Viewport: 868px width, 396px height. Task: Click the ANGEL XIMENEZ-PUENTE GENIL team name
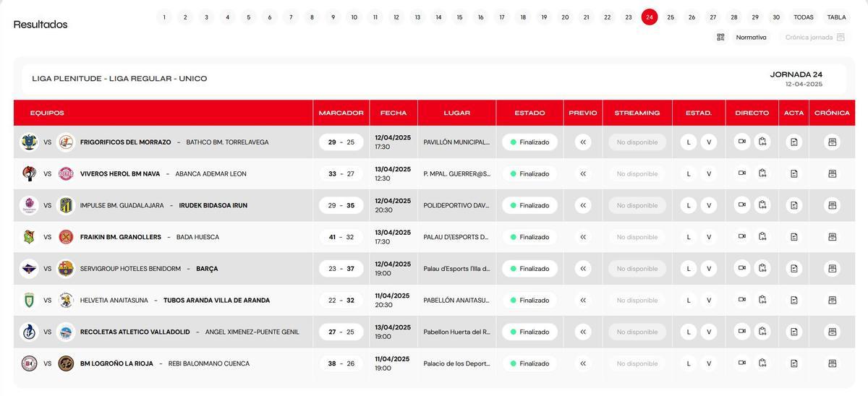(252, 332)
